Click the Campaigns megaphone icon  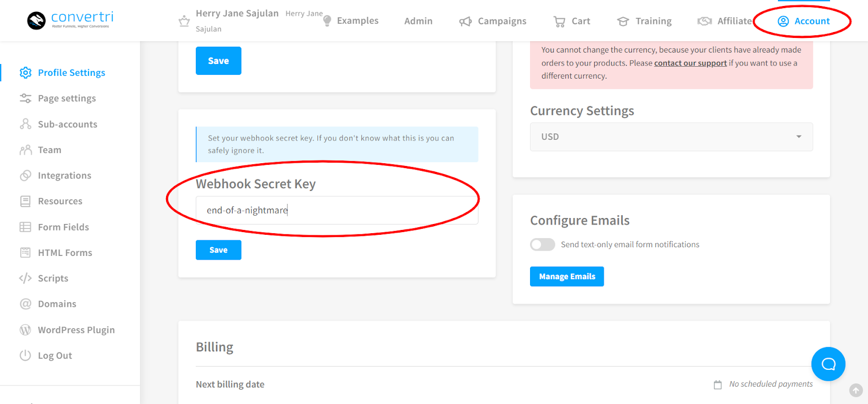465,21
